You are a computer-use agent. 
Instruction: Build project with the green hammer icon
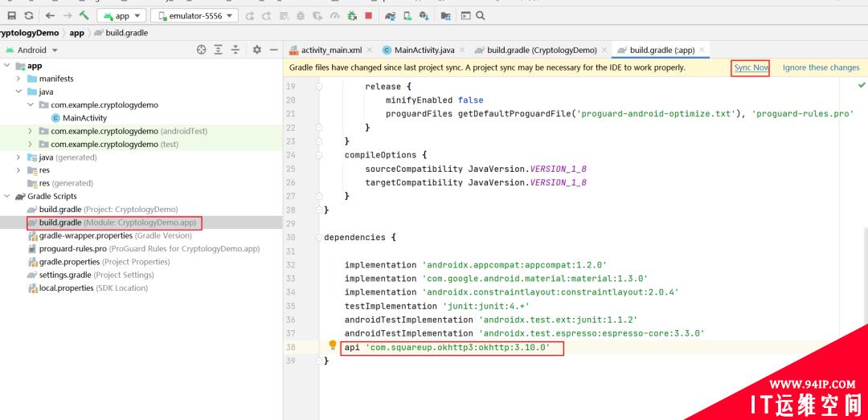pos(84,15)
